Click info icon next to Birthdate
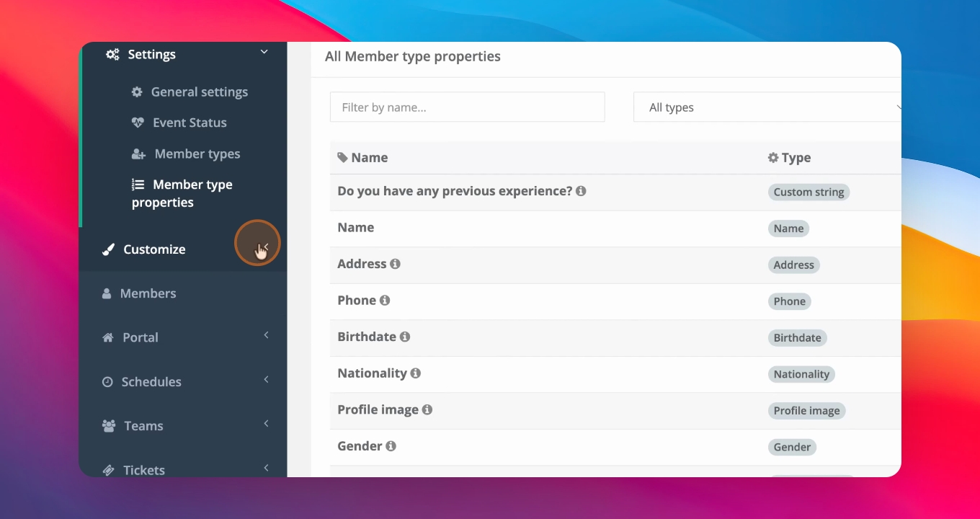This screenshot has width=980, height=519. (x=405, y=337)
